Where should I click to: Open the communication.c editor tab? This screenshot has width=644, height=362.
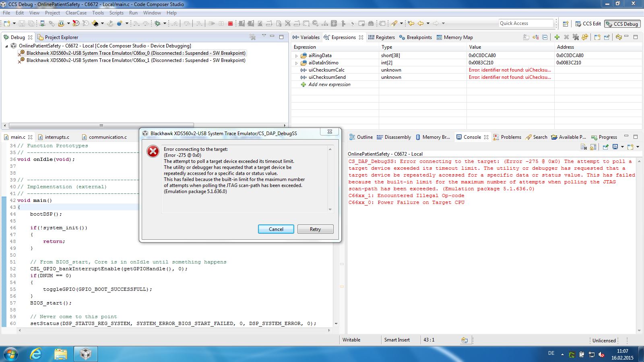(x=104, y=137)
